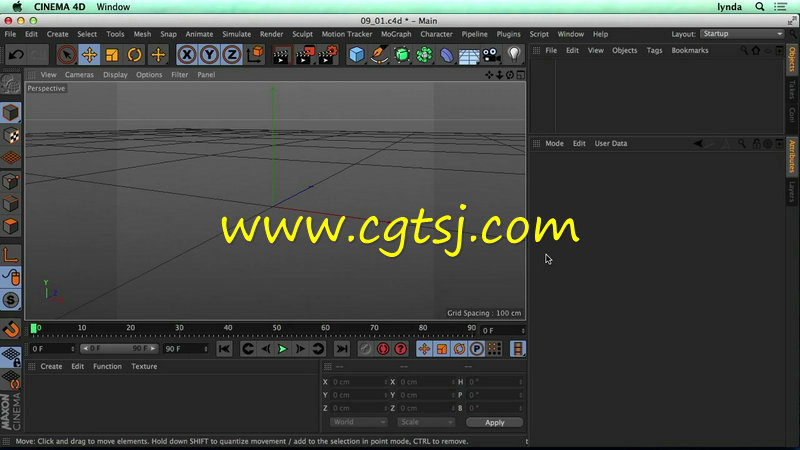800x450 pixels.
Task: Click the green playhead marker at frame 0
Action: [x=34, y=329]
